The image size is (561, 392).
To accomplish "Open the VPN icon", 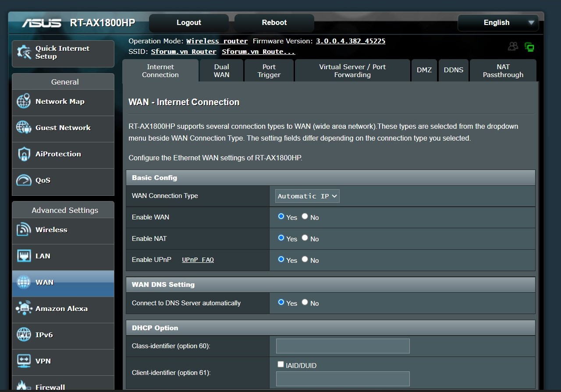I will coord(24,361).
